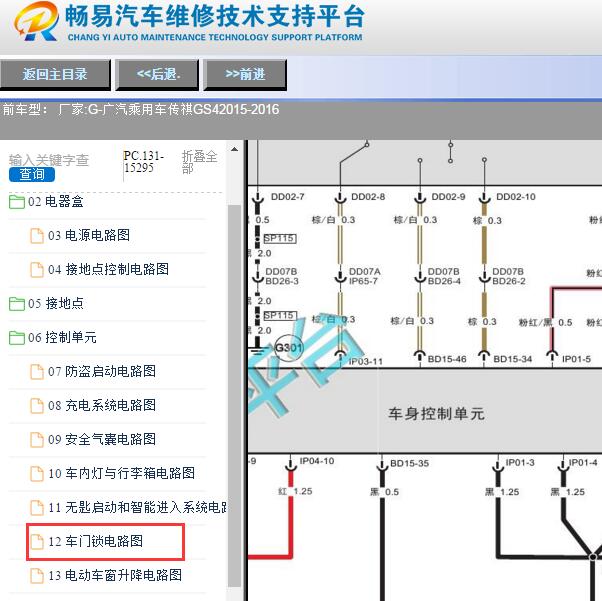Viewport: 602px width, 601px height.
Task: Expand the 02 电器盒 tree node
Action: tap(56, 202)
